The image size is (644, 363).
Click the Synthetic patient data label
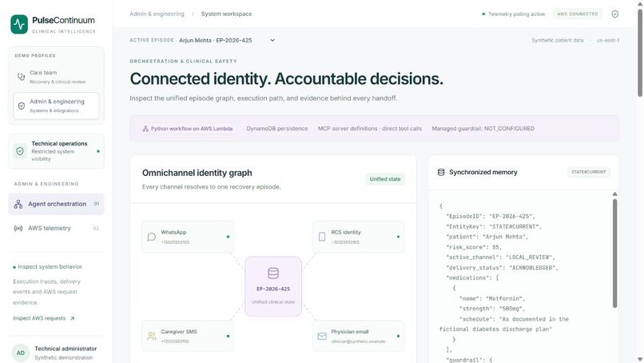(558, 40)
